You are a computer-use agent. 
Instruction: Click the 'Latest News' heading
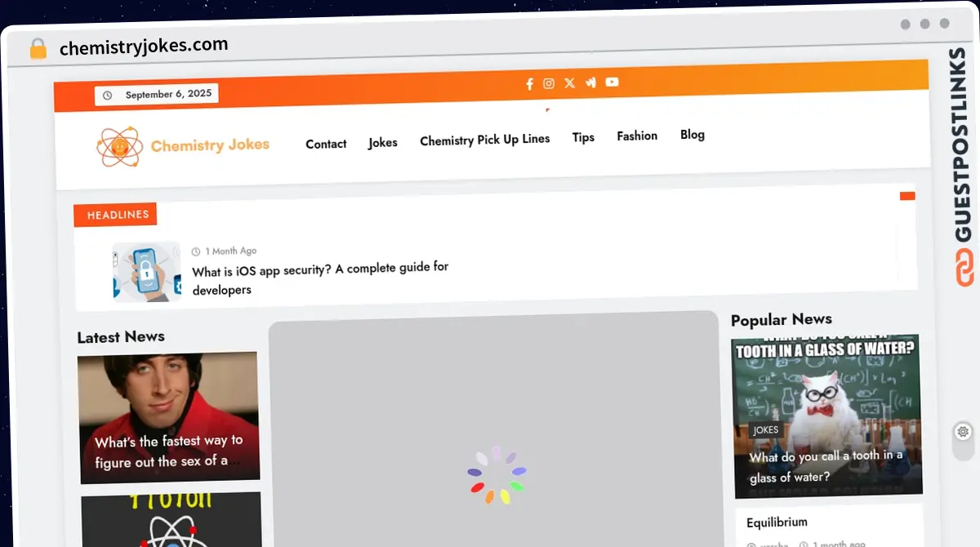pos(121,337)
